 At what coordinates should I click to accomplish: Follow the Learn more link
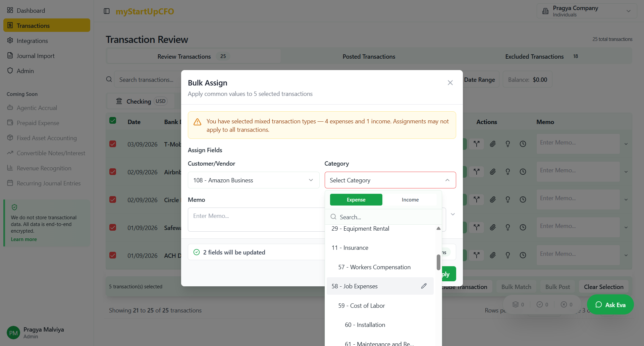click(x=24, y=239)
